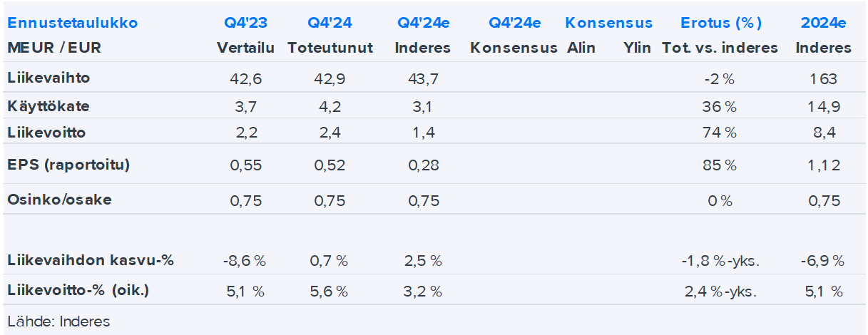This screenshot has height=335, width=868.
Task: Select the 2024e column header
Action: (823, 23)
